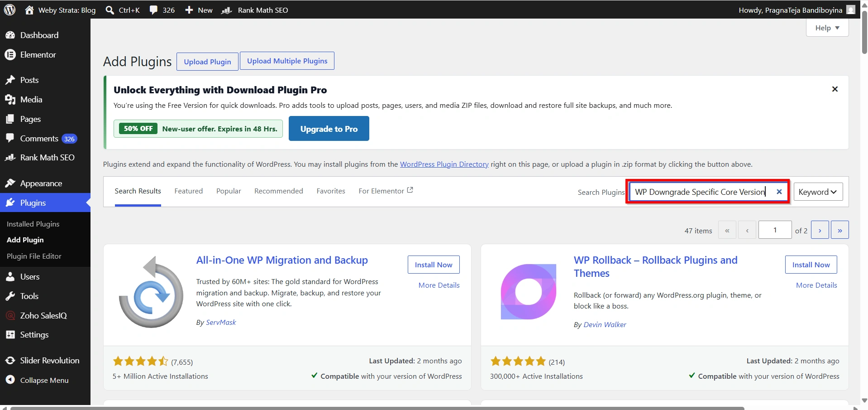Open the comments bubble in the admin bar
The image size is (868, 410).
pyautogui.click(x=153, y=10)
